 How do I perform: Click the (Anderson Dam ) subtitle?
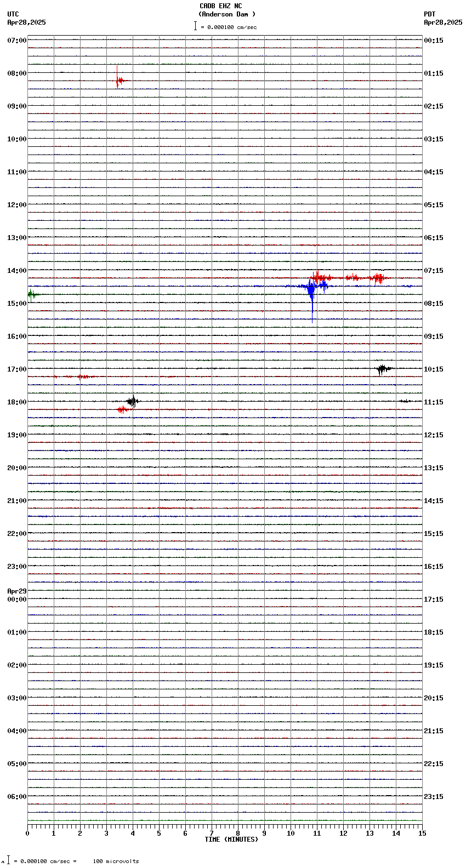(227, 14)
